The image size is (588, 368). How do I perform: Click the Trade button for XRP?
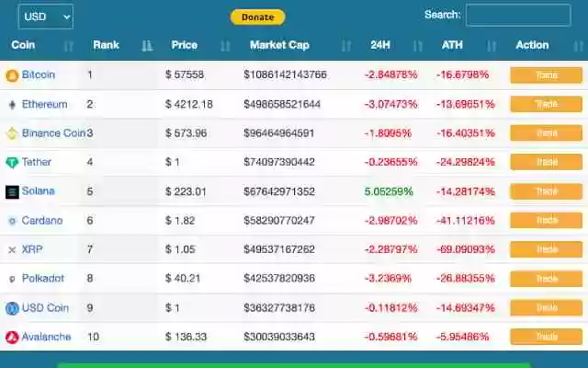point(546,249)
